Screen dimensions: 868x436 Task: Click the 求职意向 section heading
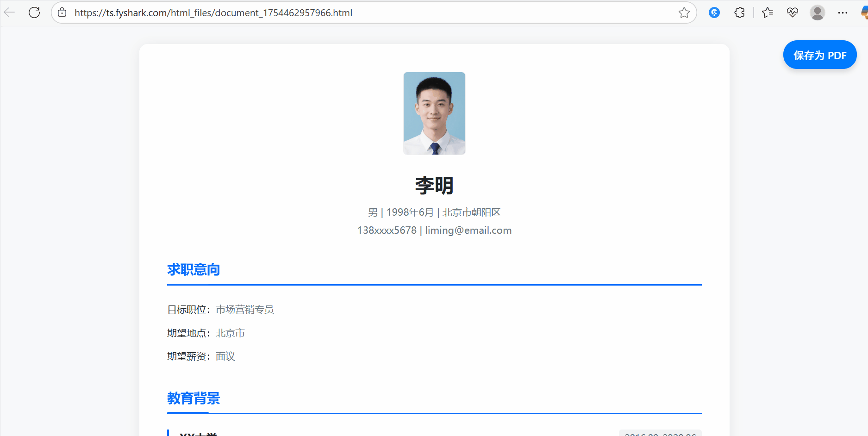point(194,269)
